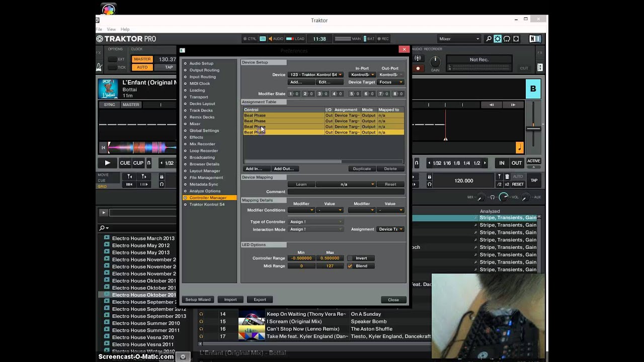644x362 pixels.
Task: Click the Export button in Preferences
Action: coord(260,299)
